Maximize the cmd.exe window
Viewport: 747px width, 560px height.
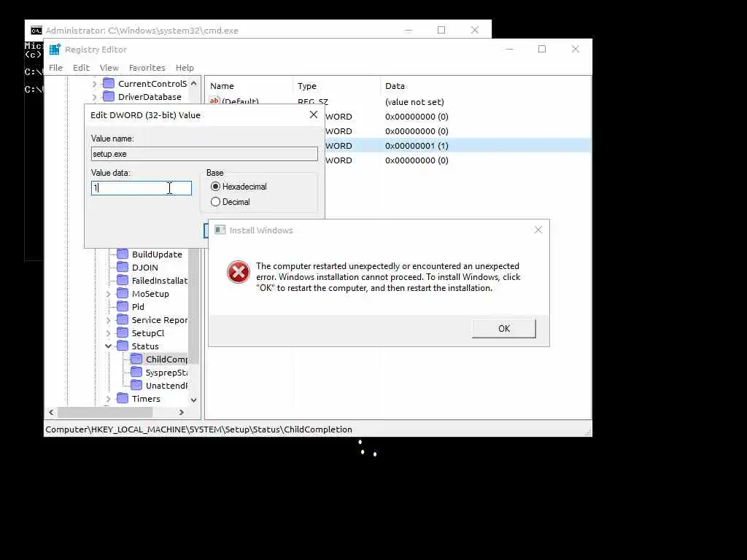coord(441,30)
